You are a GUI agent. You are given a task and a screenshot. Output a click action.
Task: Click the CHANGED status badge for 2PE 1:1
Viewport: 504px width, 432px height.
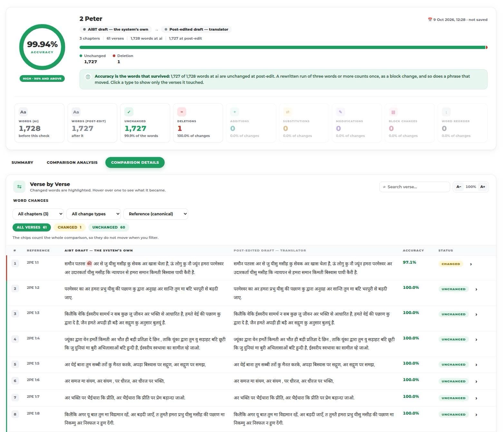tap(451, 264)
